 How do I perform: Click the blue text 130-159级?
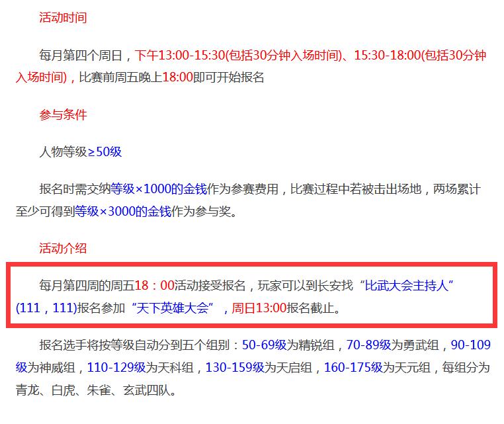point(235,367)
